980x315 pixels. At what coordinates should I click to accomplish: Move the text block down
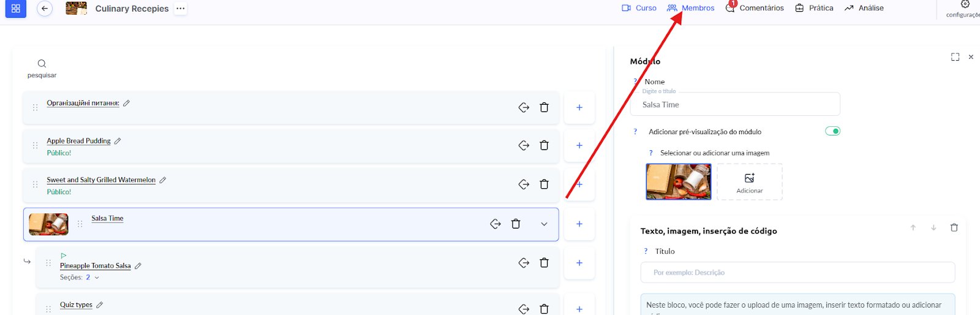933,227
